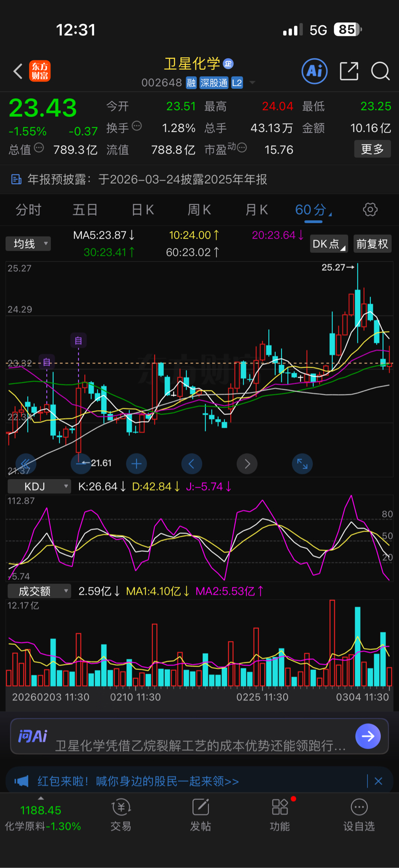Image resolution: width=399 pixels, height=868 pixels.
Task: Tap the 深股通 badge
Action: 214,83
